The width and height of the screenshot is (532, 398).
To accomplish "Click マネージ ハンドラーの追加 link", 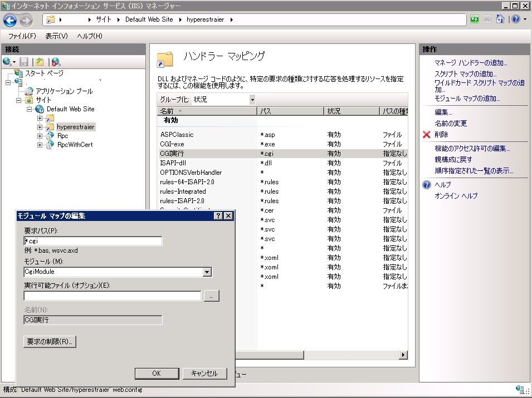I will coord(471,63).
